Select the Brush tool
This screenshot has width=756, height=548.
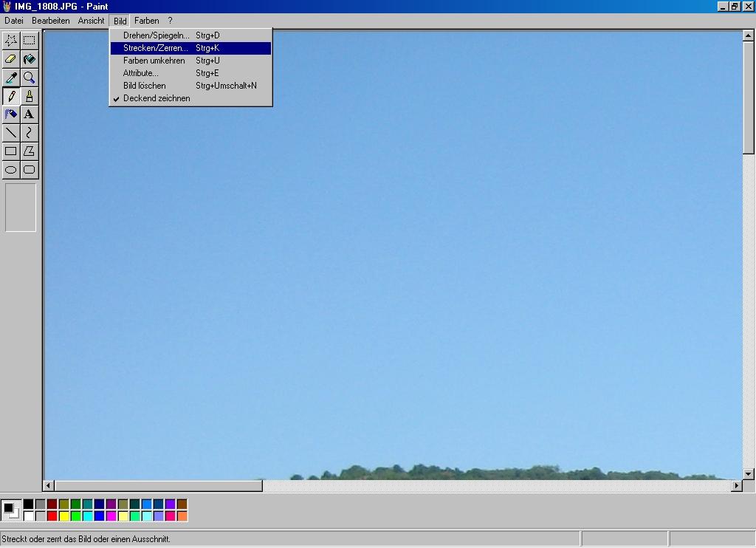pyautogui.click(x=29, y=96)
